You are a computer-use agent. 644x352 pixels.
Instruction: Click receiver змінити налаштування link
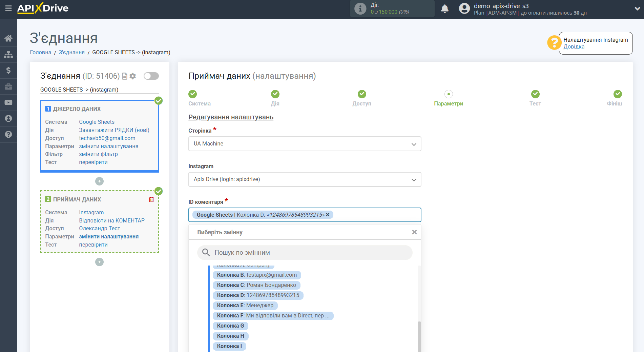pyautogui.click(x=109, y=236)
